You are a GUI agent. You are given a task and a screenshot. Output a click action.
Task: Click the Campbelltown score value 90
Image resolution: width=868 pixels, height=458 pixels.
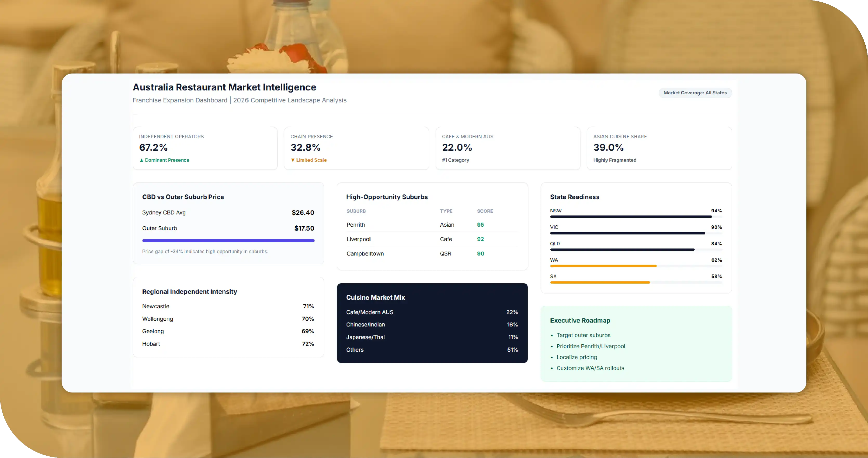pyautogui.click(x=480, y=253)
